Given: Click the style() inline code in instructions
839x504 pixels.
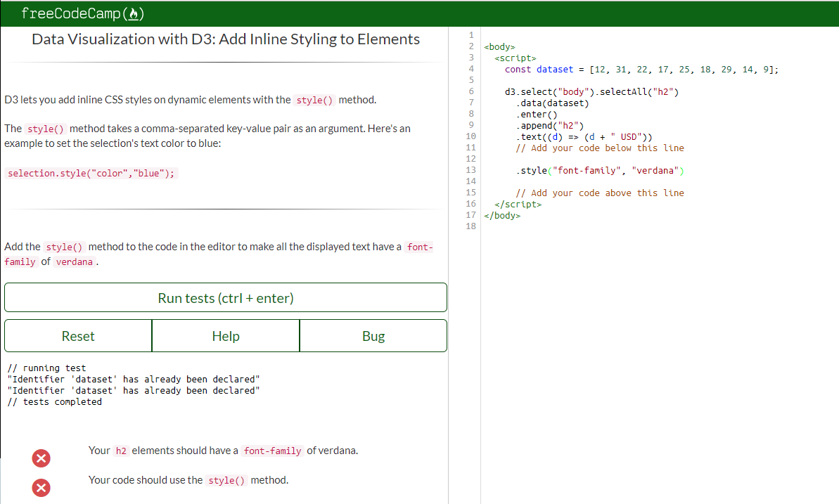Looking at the screenshot, I should [314, 100].
